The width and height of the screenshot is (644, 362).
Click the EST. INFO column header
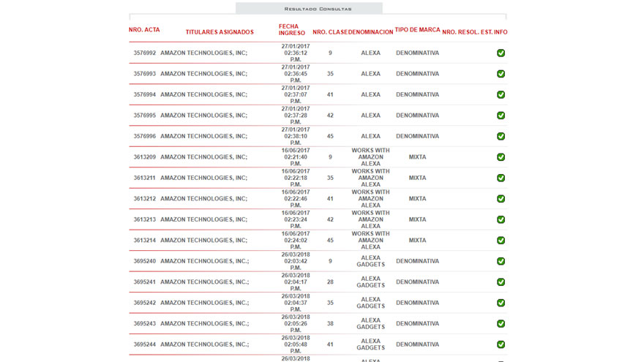(x=494, y=32)
